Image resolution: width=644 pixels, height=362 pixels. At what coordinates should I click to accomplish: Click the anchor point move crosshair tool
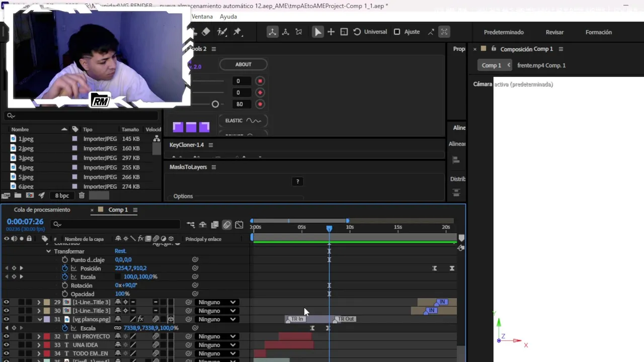click(331, 32)
